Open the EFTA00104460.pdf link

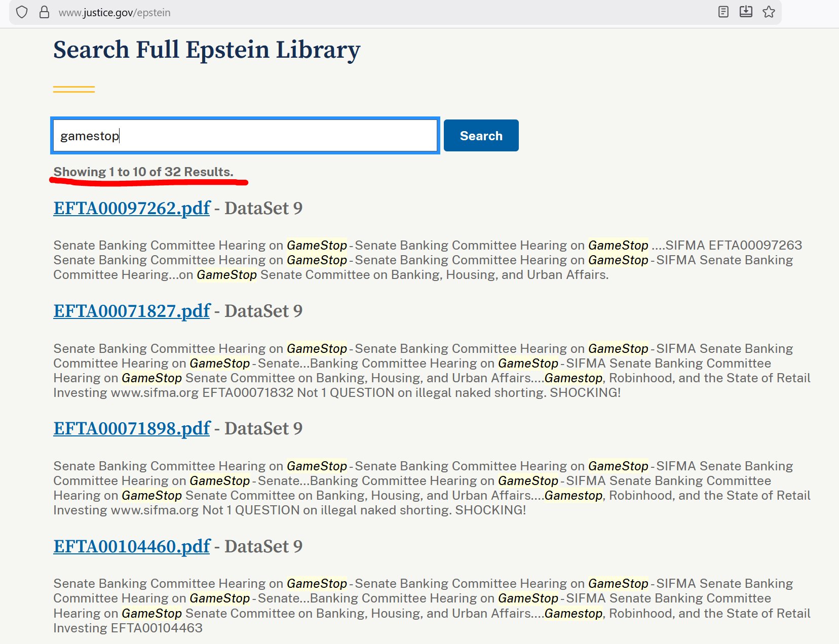pyautogui.click(x=132, y=546)
